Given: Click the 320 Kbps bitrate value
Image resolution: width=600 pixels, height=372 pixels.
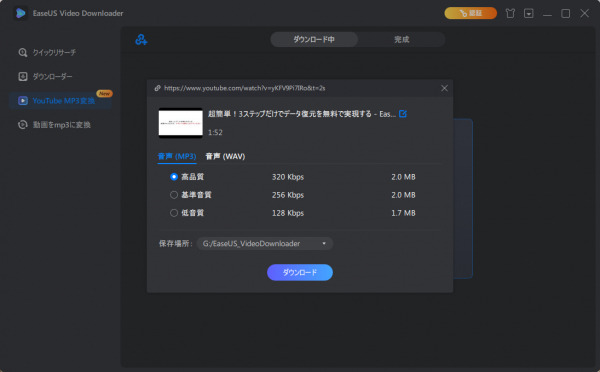Looking at the screenshot, I should click(x=288, y=177).
